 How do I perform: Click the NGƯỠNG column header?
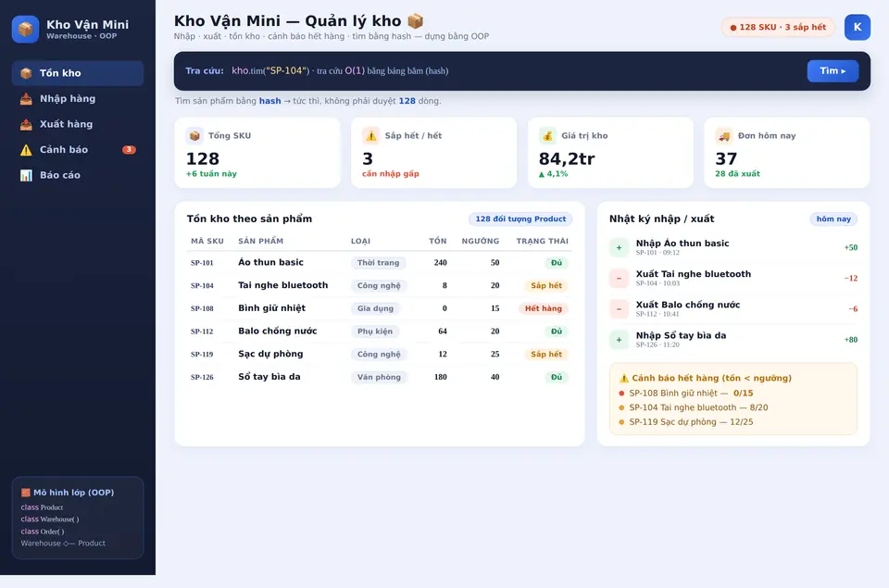tap(481, 241)
